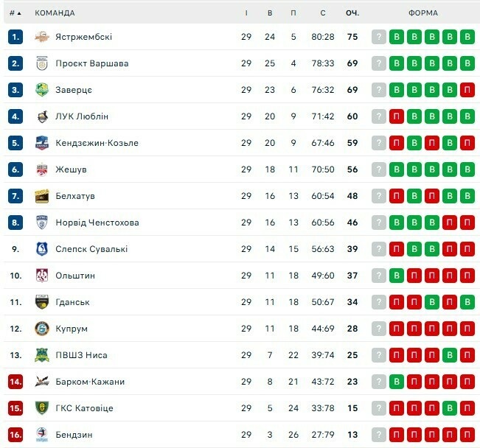This screenshot has width=480, height=448.
Task: Click Ястржембскі's gray upcoming match badge
Action: [x=379, y=37]
